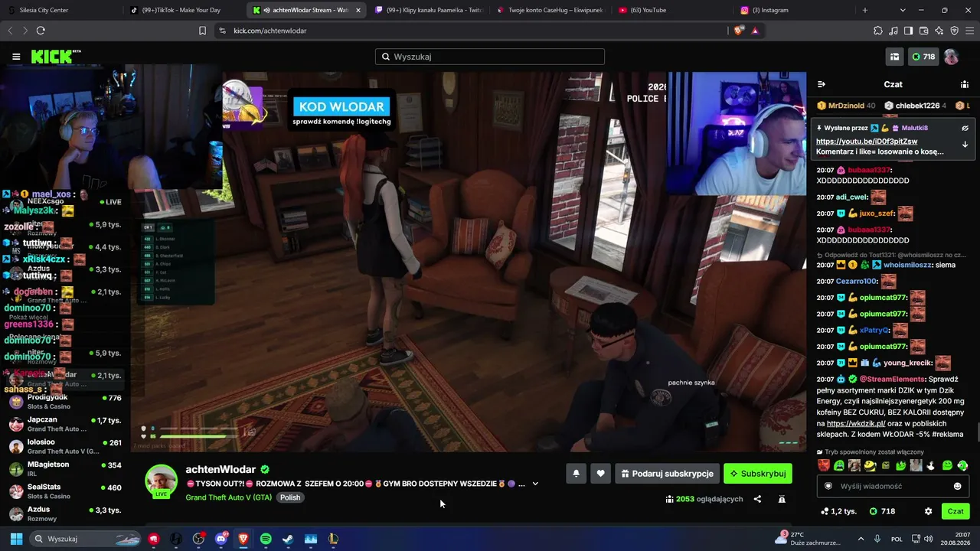Open the user profile avatar menu
The image size is (980, 551).
point(951,57)
